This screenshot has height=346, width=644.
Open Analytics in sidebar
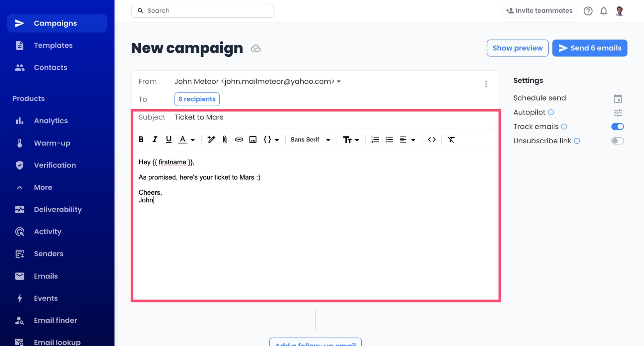tap(51, 121)
